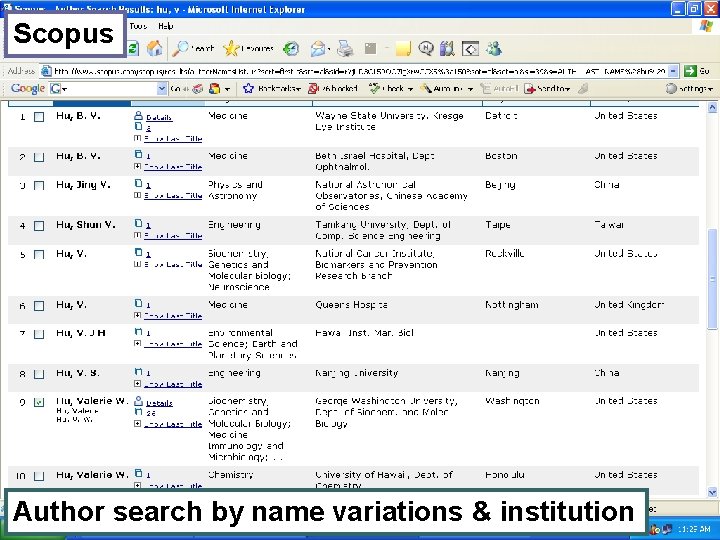Click the green Go button beside the address bar
This screenshot has height=540, width=720.
697,71
